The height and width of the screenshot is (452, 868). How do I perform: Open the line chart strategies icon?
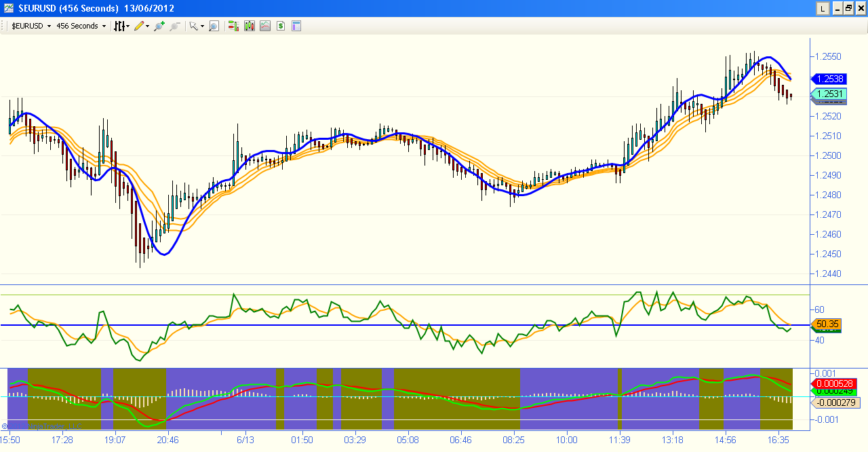coord(264,26)
